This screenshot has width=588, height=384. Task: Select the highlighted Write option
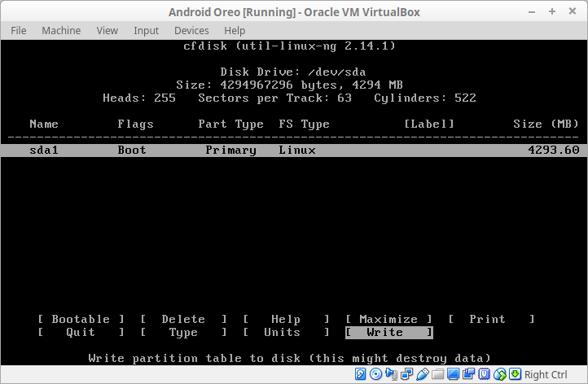tap(388, 332)
